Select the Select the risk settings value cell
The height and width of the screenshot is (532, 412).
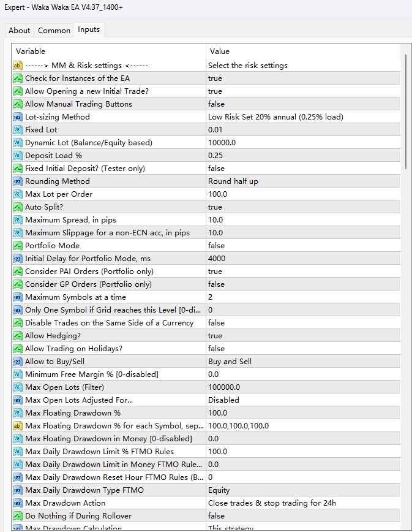tap(303, 66)
